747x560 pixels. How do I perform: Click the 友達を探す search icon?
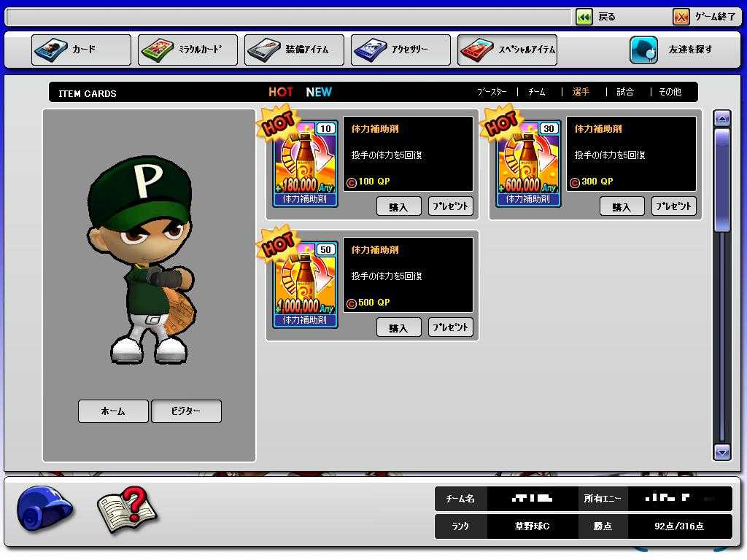[x=643, y=50]
